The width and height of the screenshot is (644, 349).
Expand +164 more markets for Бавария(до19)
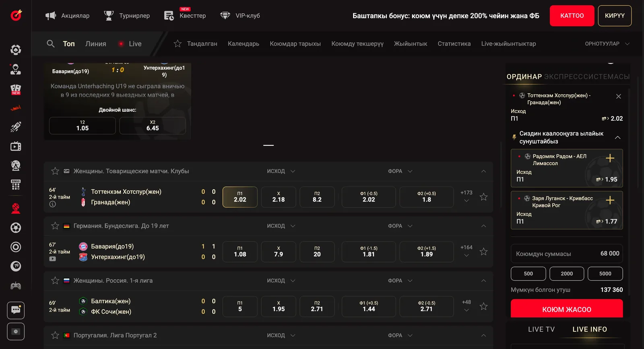click(x=466, y=251)
